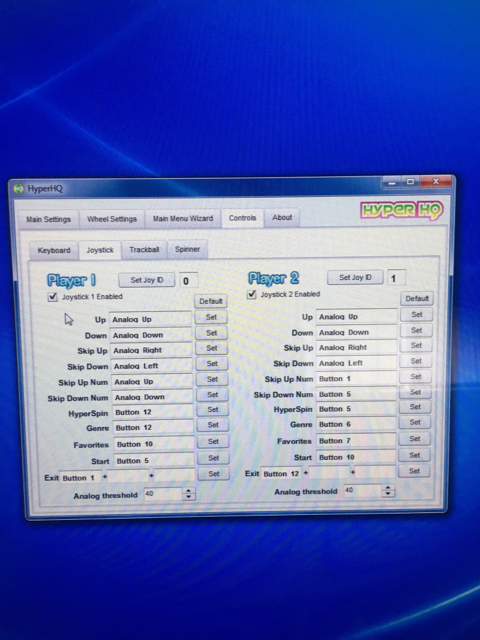This screenshot has height=640, width=480.
Task: Click Set for Player 2 Down
Action: [x=416, y=330]
